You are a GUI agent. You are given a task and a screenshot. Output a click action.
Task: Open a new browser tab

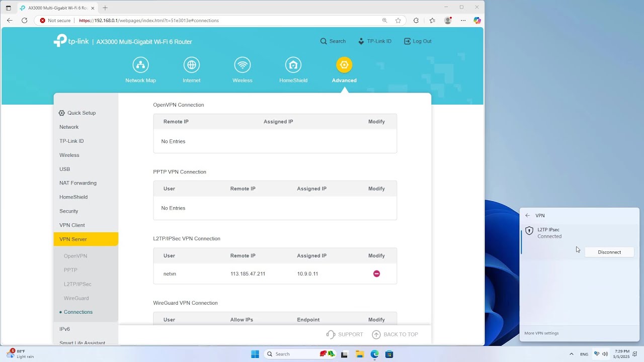(x=105, y=8)
